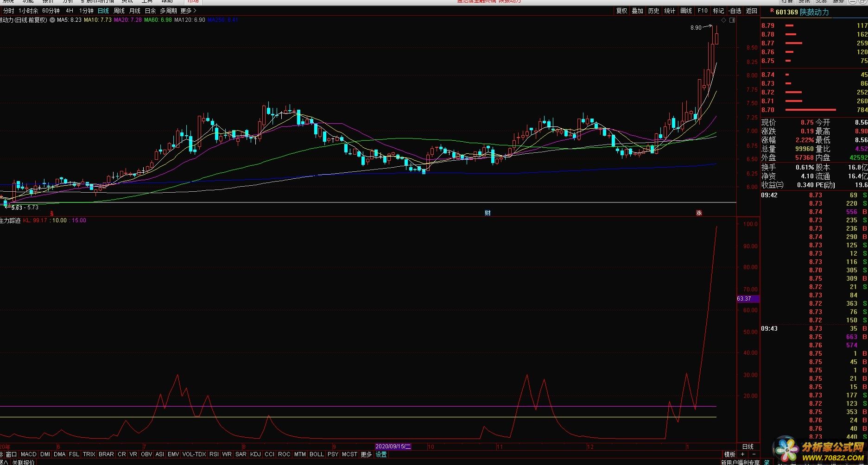
Task: Click the 返回 back button
Action: click(752, 11)
